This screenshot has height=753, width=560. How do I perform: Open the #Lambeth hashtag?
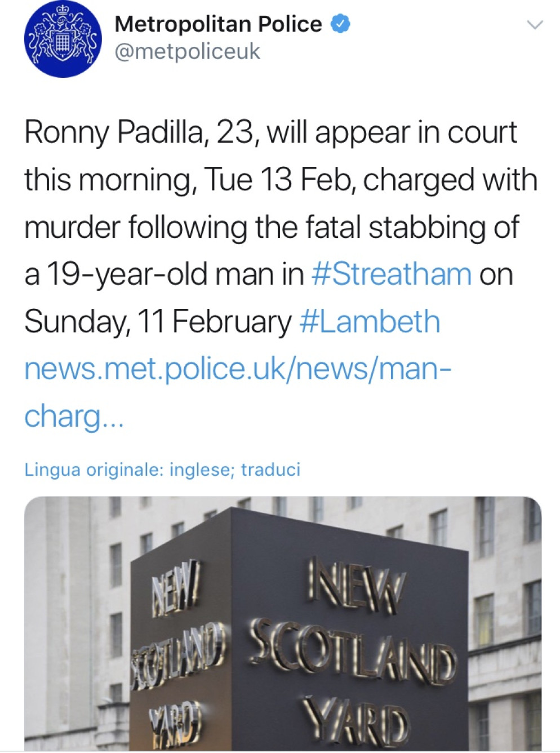370,322
